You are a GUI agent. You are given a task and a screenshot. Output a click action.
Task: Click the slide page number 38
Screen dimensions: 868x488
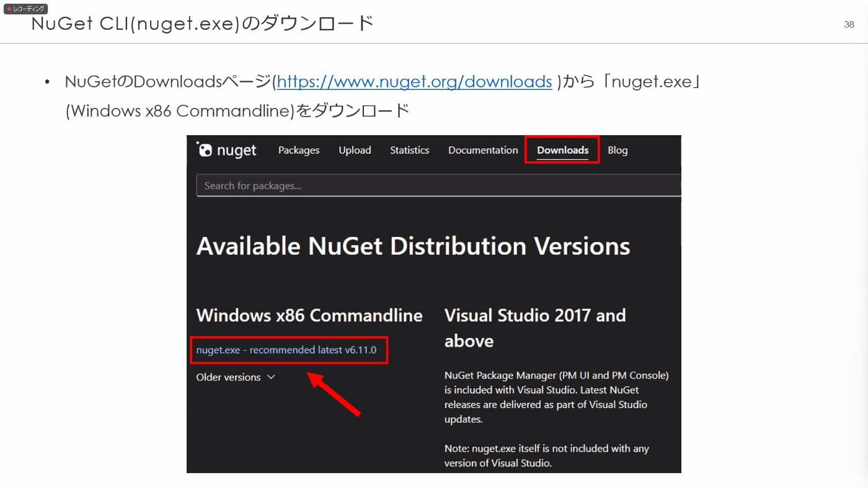[x=849, y=25]
